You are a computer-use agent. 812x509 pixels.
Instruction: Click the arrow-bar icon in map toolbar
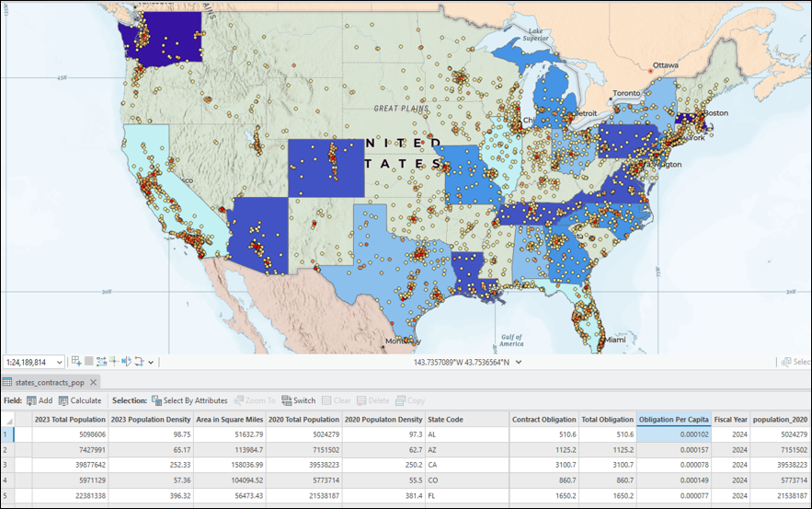tap(125, 362)
